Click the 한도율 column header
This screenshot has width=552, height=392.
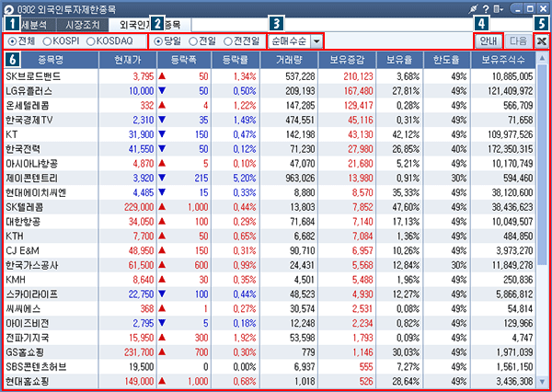pyautogui.click(x=447, y=60)
